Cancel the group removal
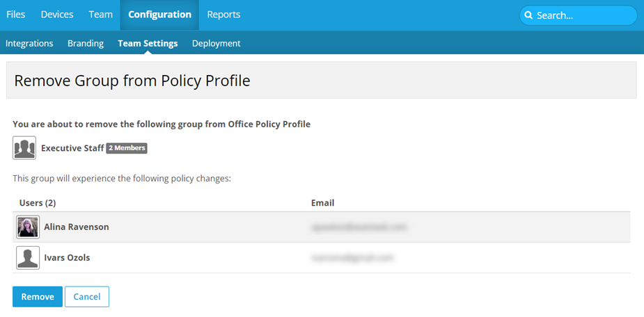644x317 pixels. pos(87,297)
